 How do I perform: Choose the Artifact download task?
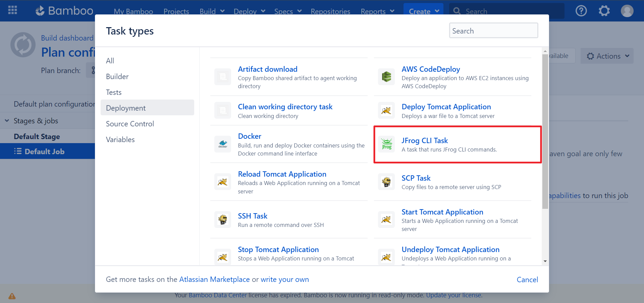(x=268, y=69)
